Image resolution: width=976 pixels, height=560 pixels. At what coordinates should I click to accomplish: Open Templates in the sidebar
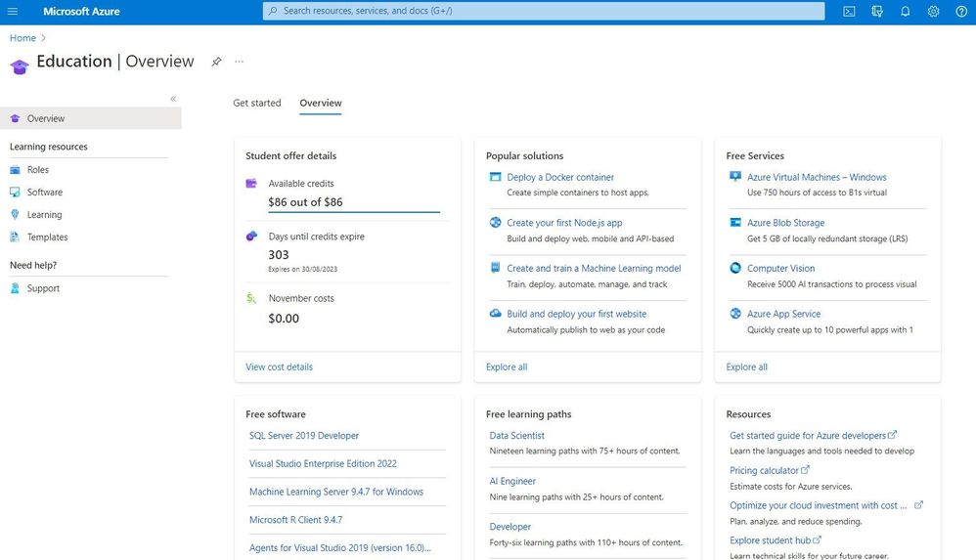coord(47,237)
